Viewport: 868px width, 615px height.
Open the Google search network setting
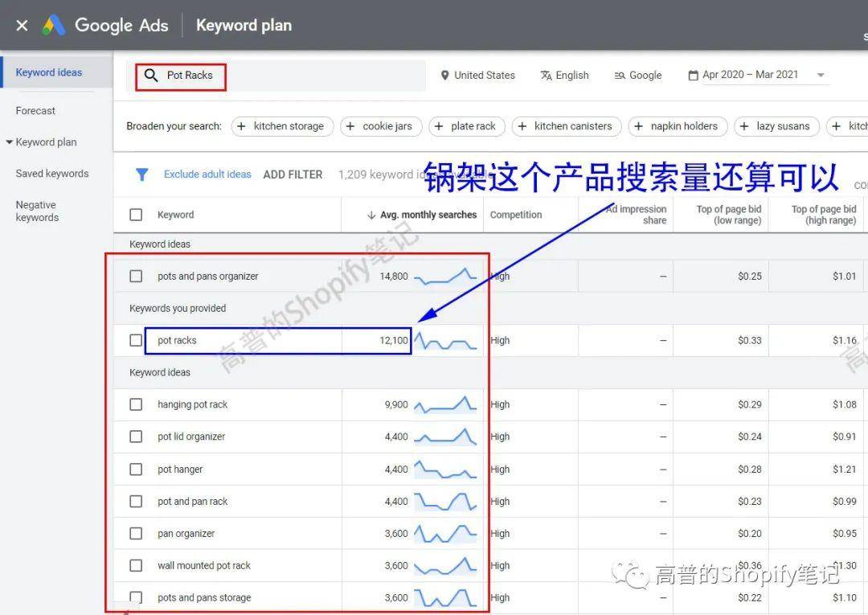638,76
